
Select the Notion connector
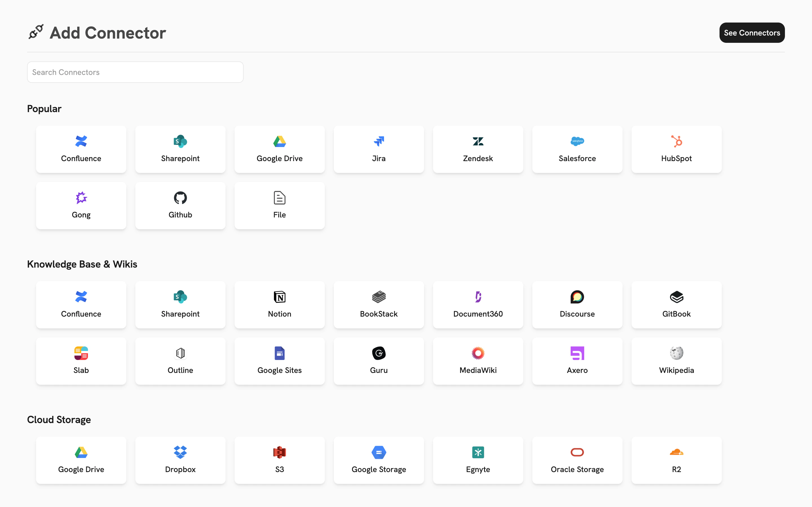tap(279, 305)
